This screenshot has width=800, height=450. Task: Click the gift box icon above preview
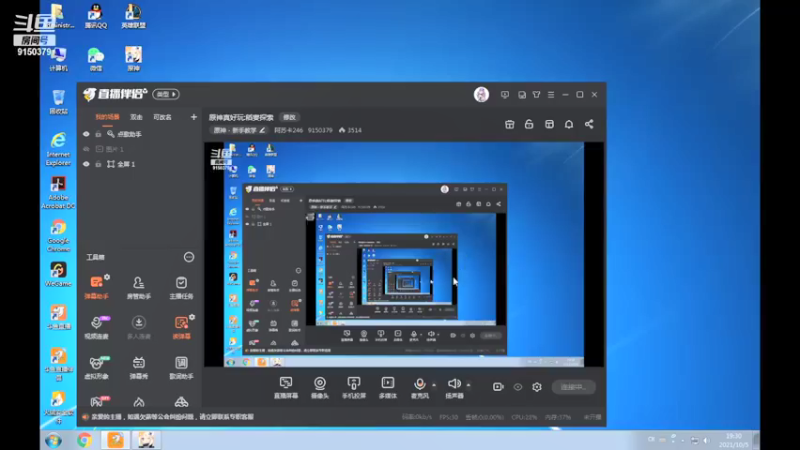pos(509,124)
